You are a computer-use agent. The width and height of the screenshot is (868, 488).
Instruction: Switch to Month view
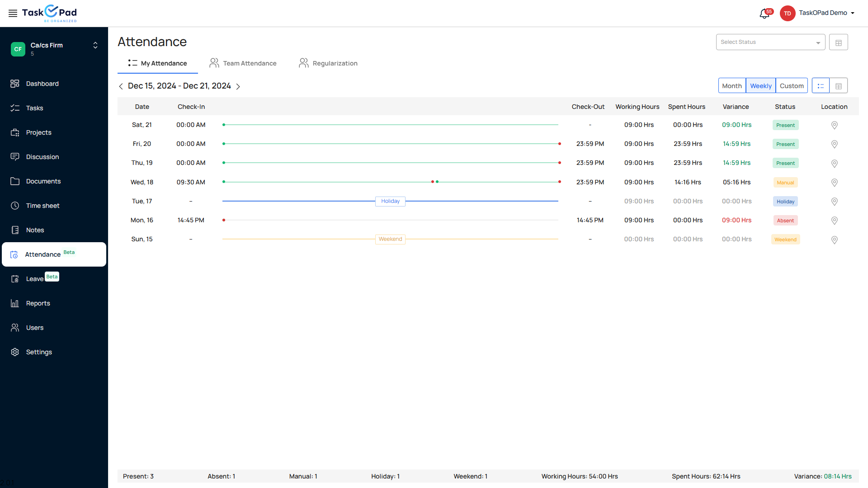(x=731, y=86)
